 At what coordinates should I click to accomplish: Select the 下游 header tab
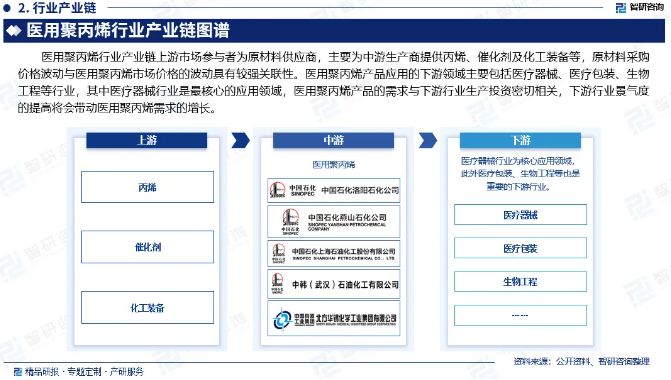tap(520, 140)
